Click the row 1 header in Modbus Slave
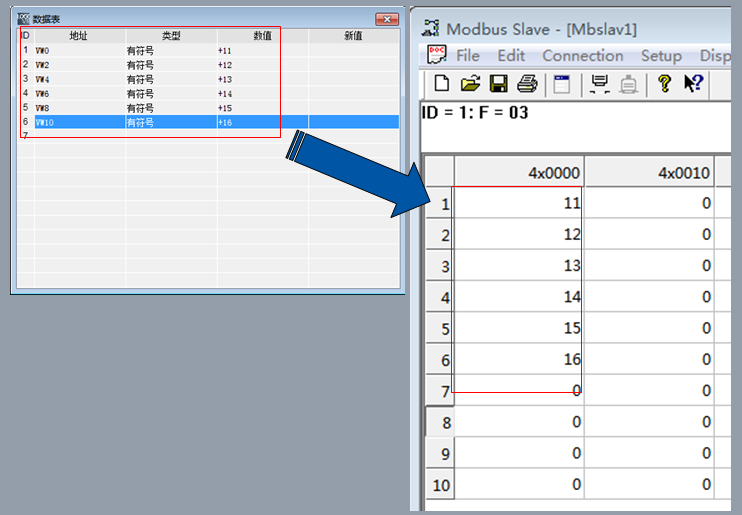The width and height of the screenshot is (742, 515). click(440, 203)
